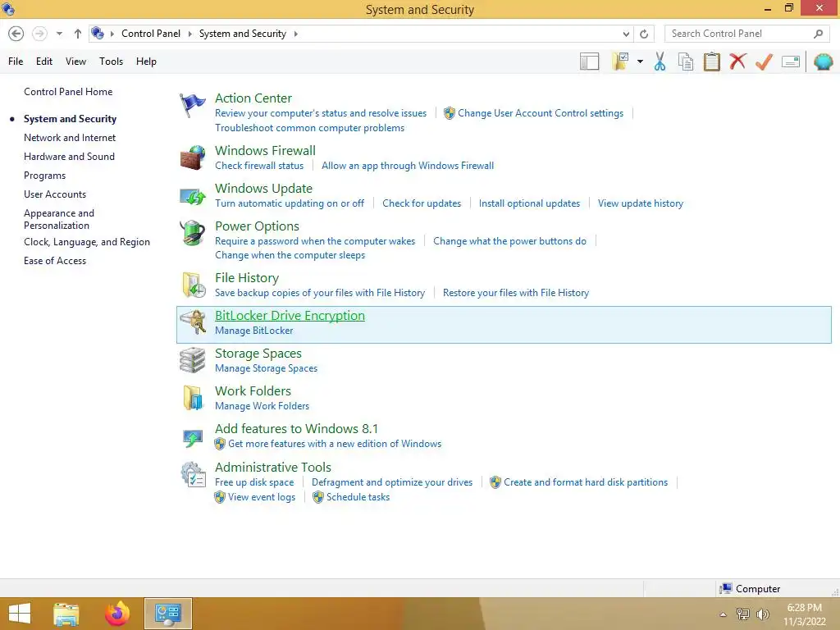Click View update history link

click(641, 203)
